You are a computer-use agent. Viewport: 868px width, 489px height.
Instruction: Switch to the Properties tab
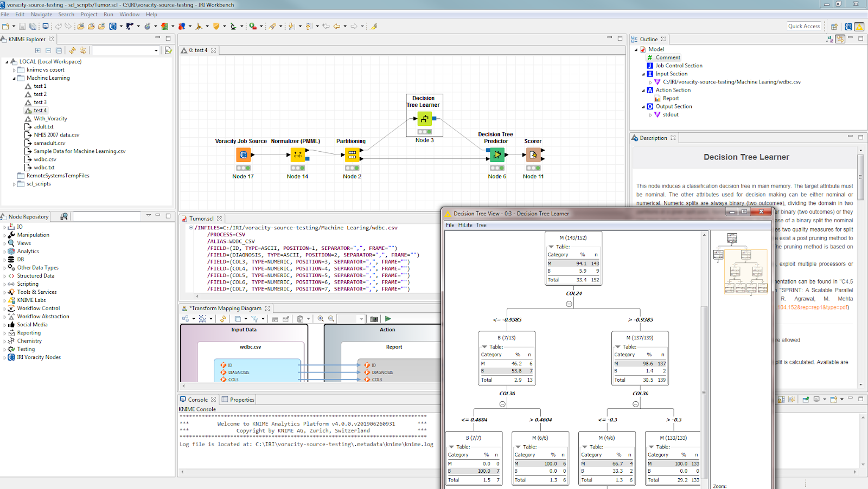[x=238, y=400]
